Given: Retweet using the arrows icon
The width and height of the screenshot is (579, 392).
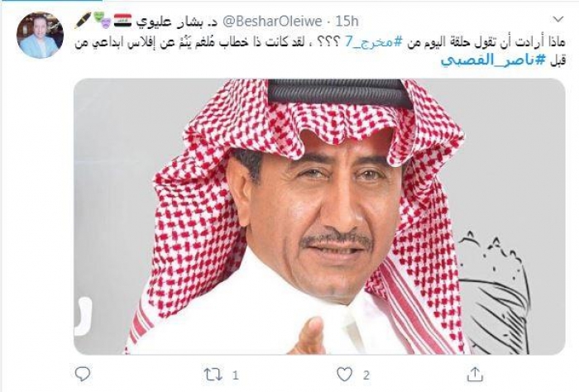Looking at the screenshot, I should tap(213, 375).
